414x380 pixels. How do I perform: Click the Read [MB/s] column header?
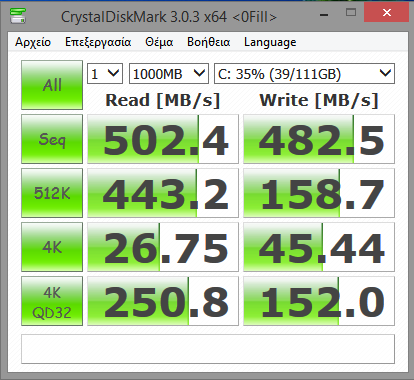[163, 100]
